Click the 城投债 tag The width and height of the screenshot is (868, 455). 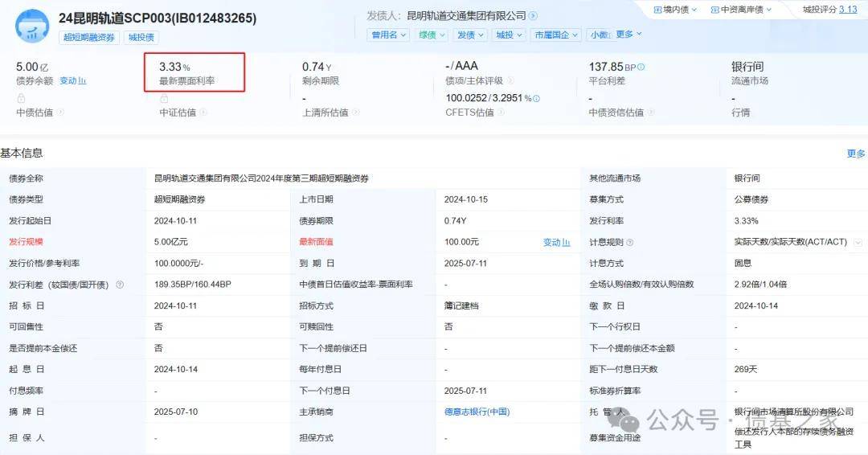[x=141, y=38]
